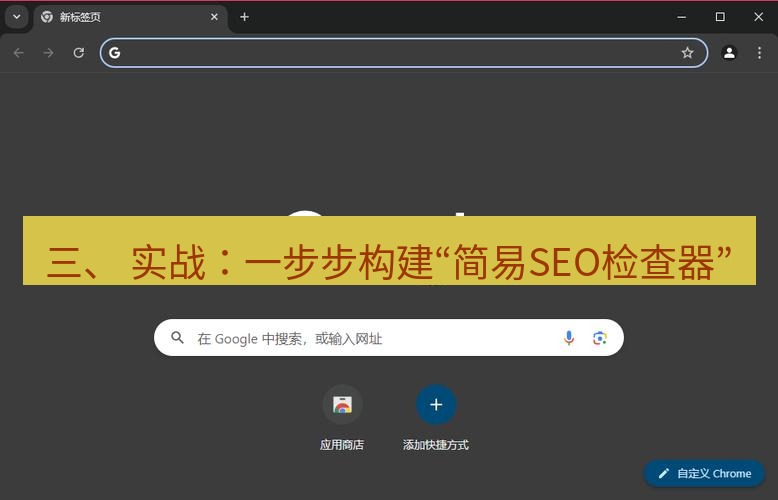Viewport: 778px width, 500px height.
Task: Reload the current page
Action: 78,53
